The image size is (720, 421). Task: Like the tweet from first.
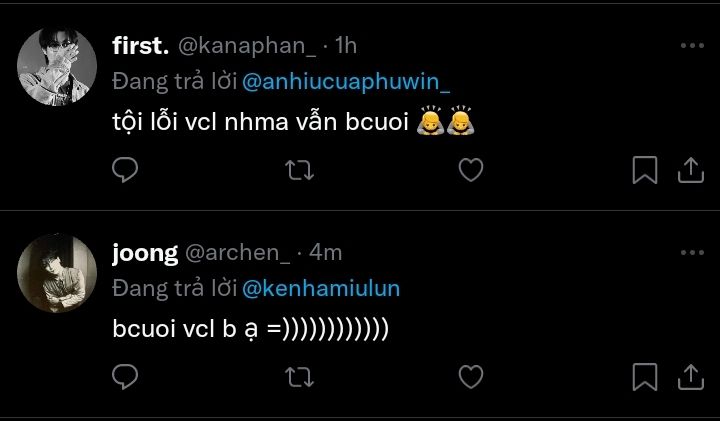pyautogui.click(x=470, y=170)
